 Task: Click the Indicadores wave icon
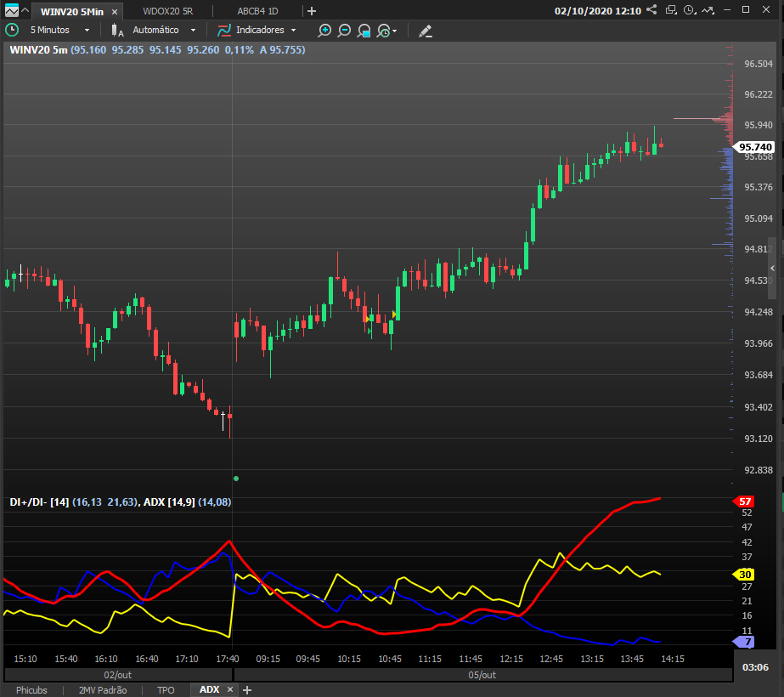pyautogui.click(x=224, y=31)
